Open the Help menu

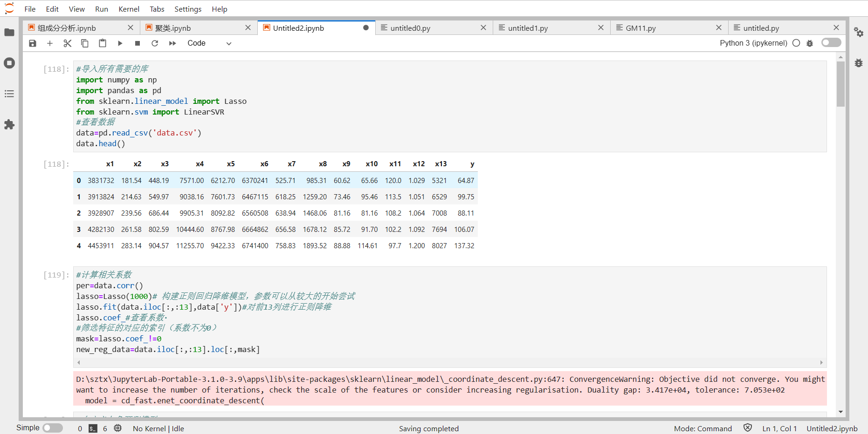pyautogui.click(x=220, y=9)
